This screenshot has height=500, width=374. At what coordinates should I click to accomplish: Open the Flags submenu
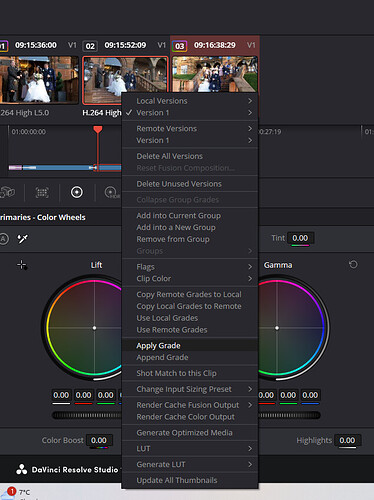(x=190, y=267)
